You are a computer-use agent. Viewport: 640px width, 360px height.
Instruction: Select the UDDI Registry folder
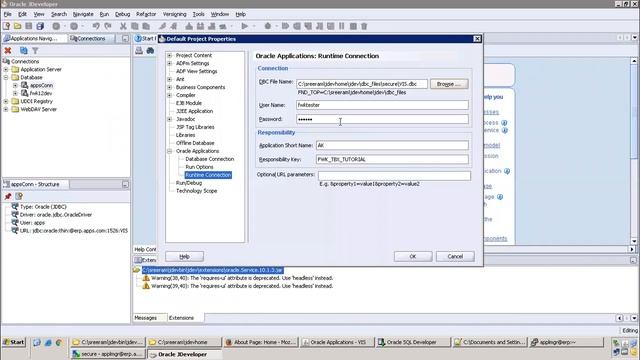click(x=36, y=101)
